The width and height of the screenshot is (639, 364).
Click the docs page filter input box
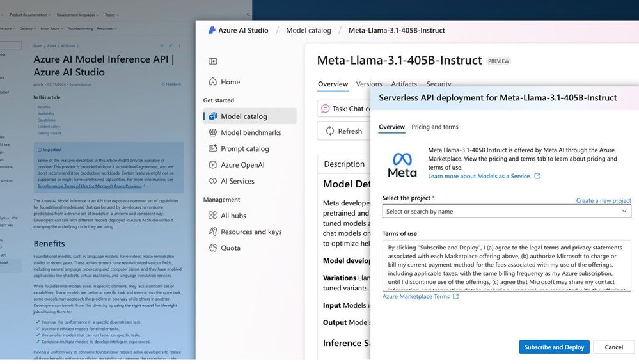coord(11,45)
